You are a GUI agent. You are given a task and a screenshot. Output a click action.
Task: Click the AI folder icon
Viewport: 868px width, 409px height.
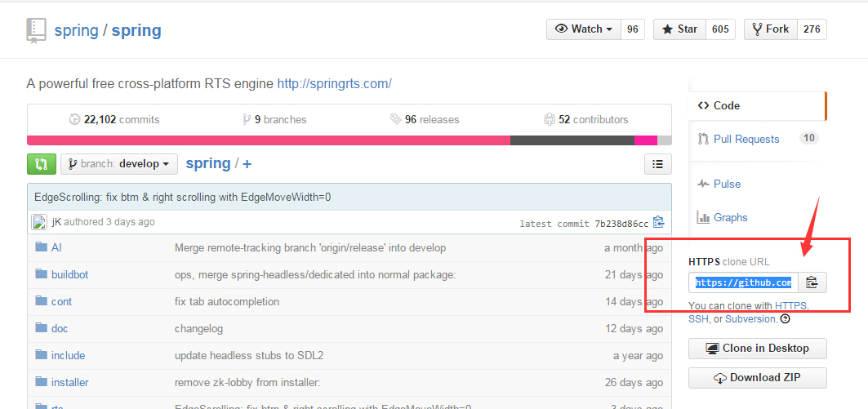tap(42, 247)
